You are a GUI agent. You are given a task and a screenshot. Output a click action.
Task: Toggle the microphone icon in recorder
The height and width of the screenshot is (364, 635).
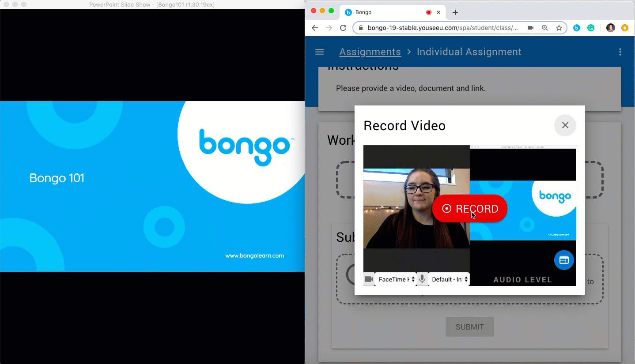pyautogui.click(x=422, y=279)
